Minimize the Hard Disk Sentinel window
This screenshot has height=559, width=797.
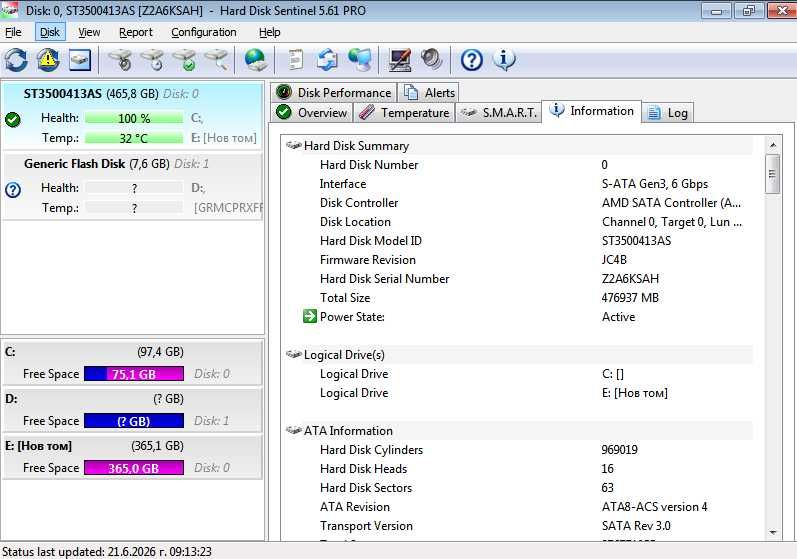tap(716, 11)
